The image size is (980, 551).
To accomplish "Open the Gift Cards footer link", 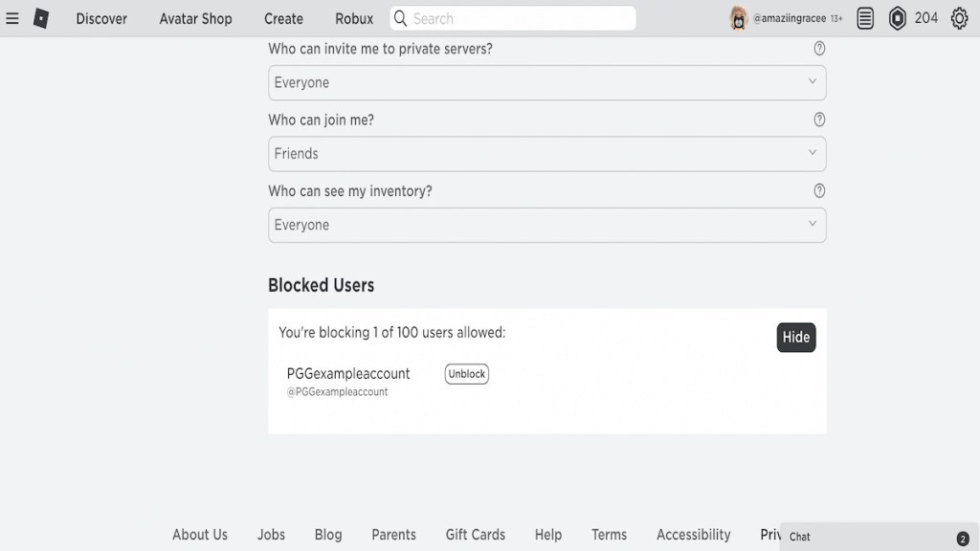I will coord(475,535).
